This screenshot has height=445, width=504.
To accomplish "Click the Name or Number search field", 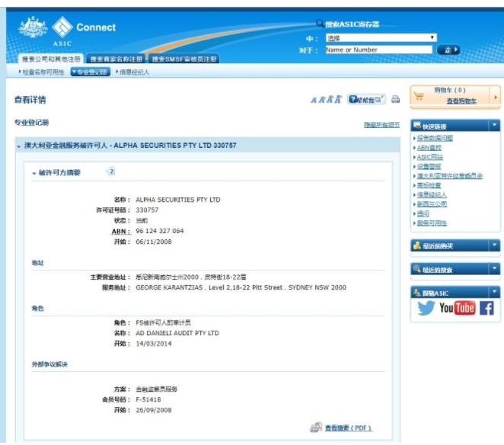I will 377,50.
